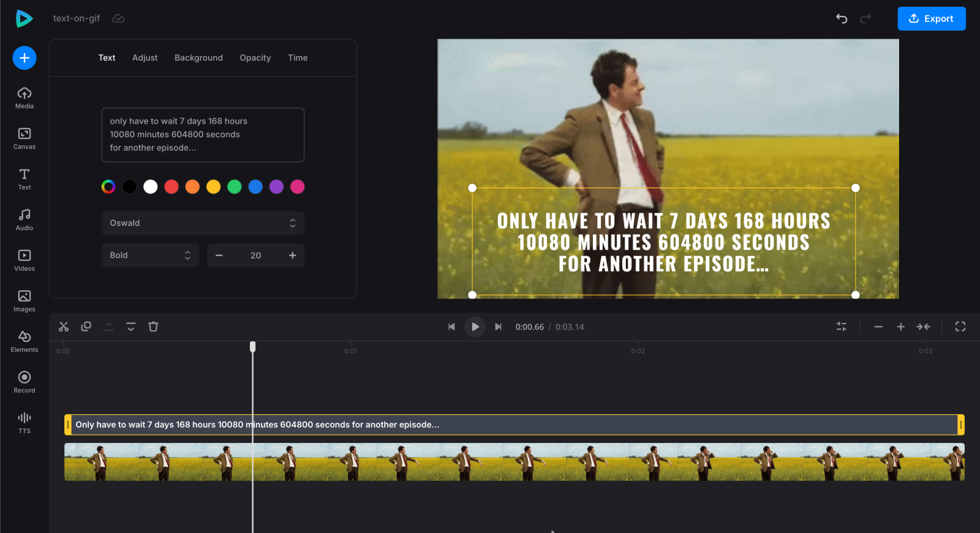The image size is (980, 533).
Task: Click the scissors split tool
Action: 64,327
